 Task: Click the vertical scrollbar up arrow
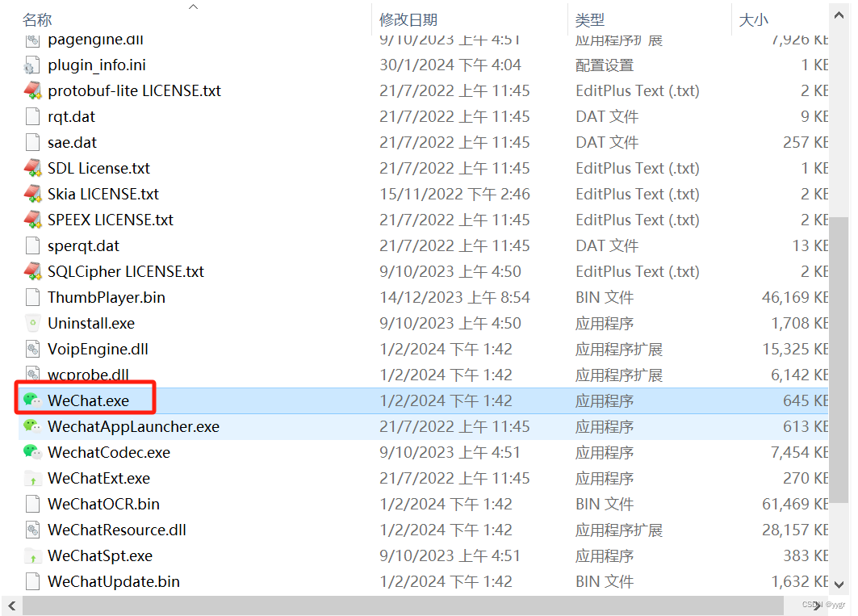(x=839, y=16)
